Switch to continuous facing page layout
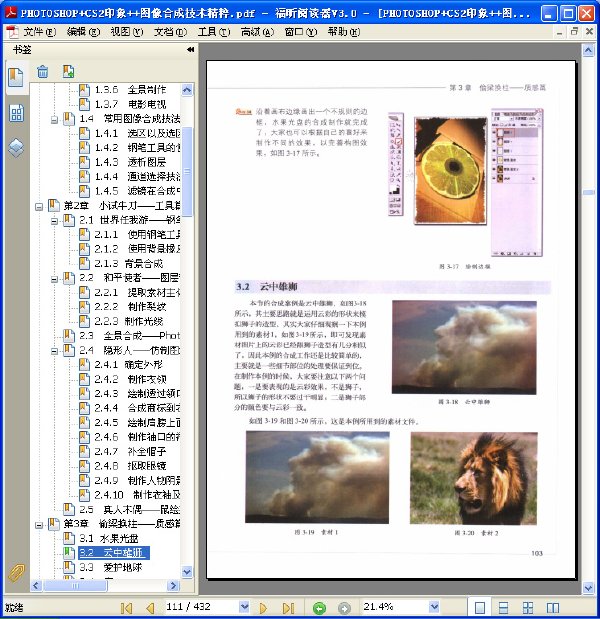 click(x=528, y=608)
